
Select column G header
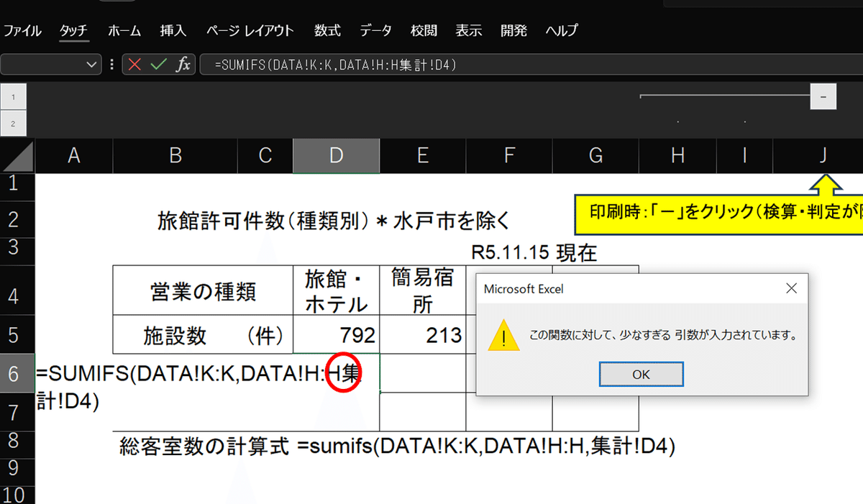(595, 156)
